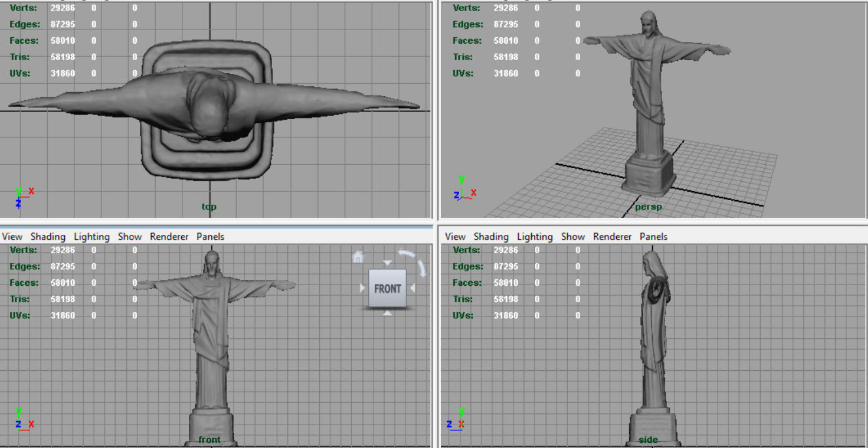Click Verts value 29286 in side view

pos(506,250)
